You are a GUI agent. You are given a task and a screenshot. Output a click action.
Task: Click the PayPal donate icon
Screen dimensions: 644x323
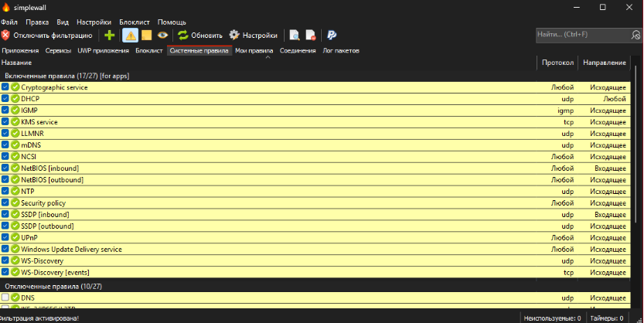coord(332,36)
